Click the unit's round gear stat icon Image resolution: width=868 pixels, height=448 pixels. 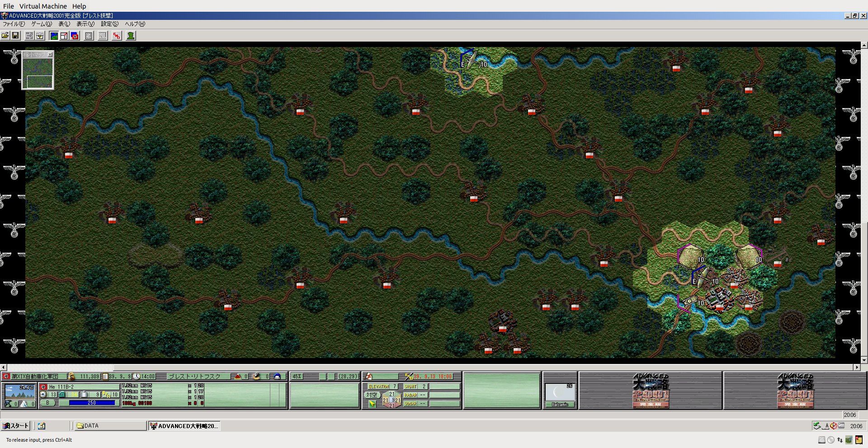tap(43, 395)
